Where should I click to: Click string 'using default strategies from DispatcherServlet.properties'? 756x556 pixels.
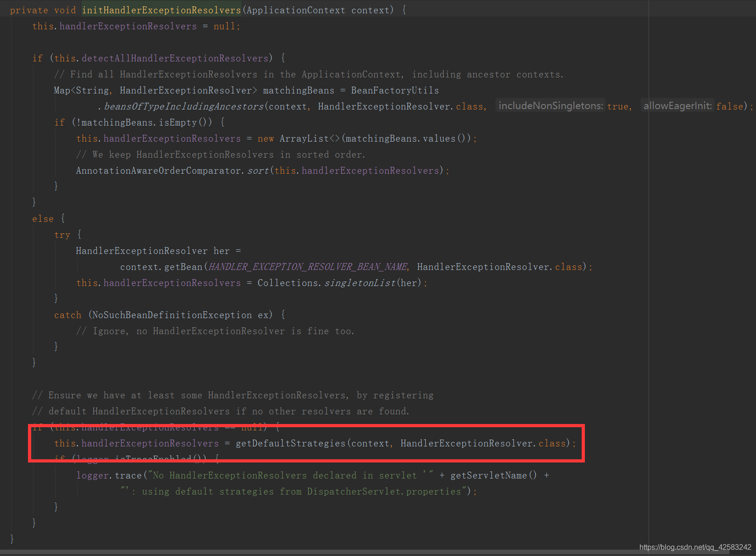[301, 491]
